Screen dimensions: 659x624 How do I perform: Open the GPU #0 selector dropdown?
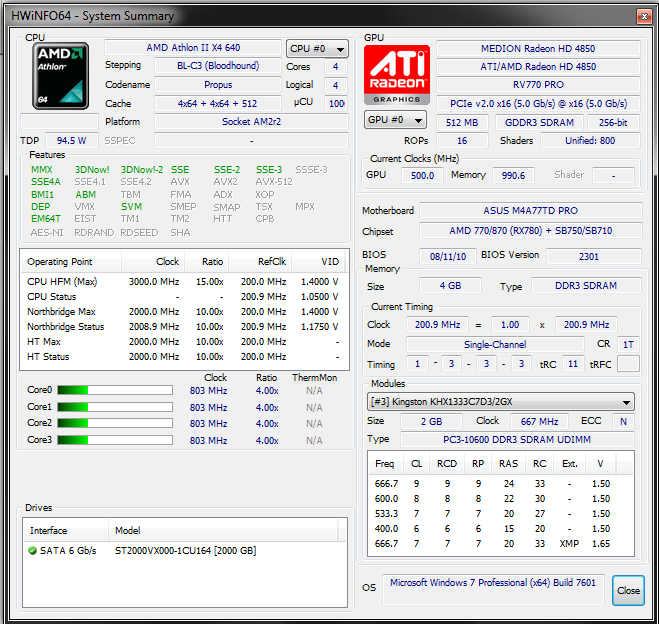395,120
